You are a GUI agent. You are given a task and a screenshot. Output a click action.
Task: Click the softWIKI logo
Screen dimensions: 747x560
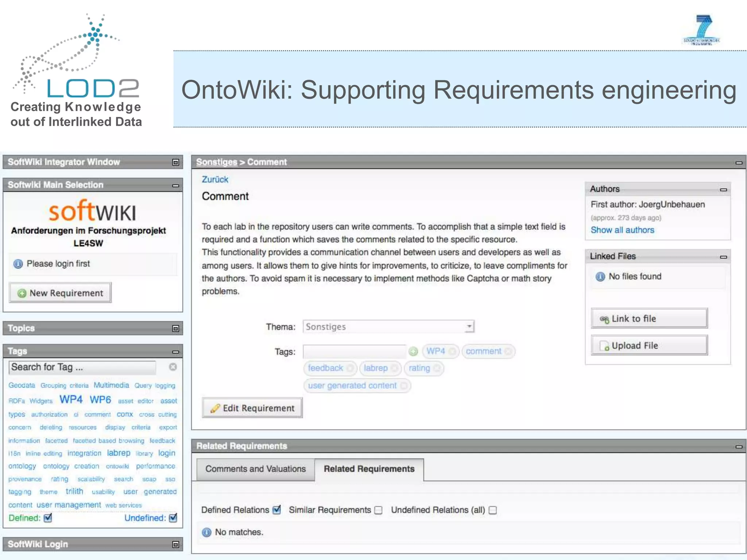(x=92, y=210)
